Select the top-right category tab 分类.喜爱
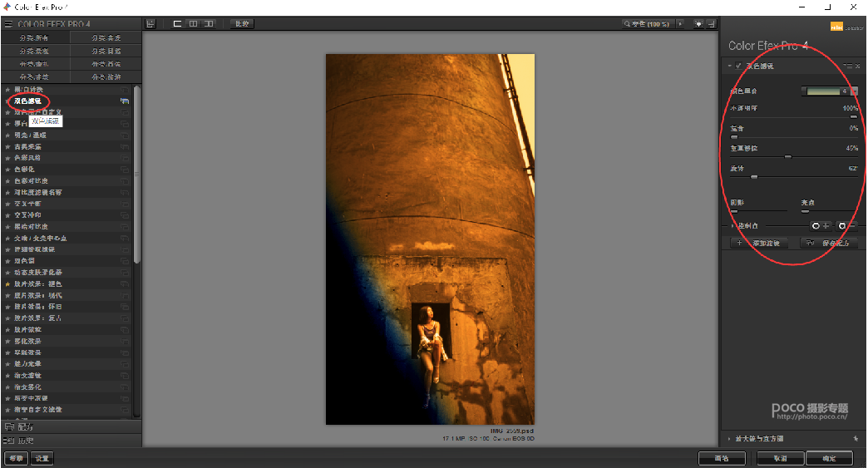 coord(106,37)
